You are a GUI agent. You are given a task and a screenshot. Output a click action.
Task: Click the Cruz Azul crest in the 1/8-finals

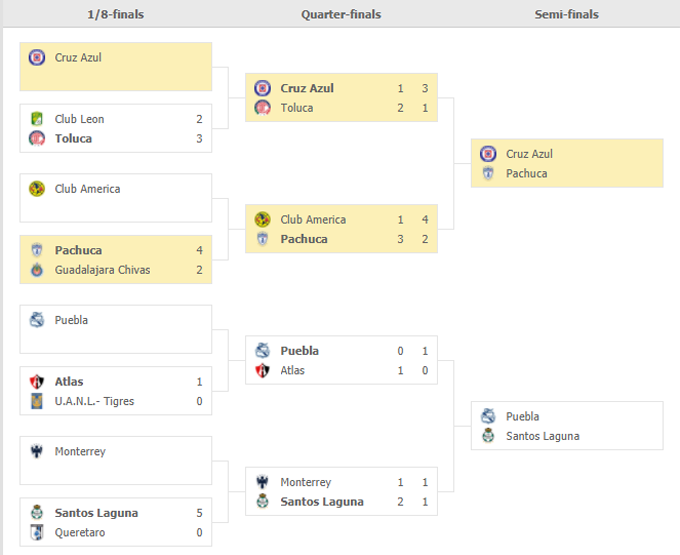point(37,57)
